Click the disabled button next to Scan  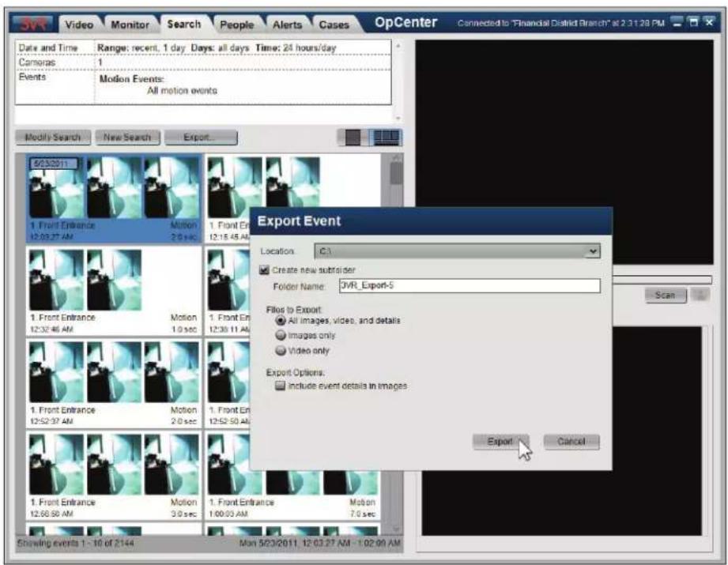point(700,295)
